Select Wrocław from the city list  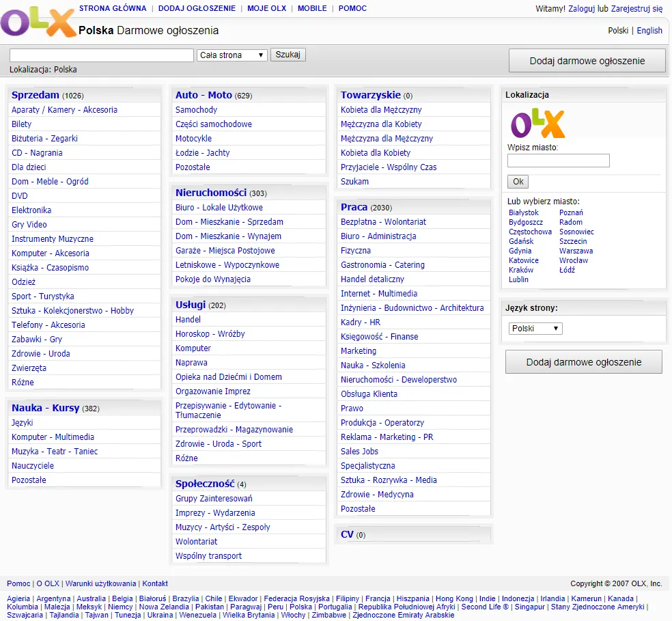click(574, 261)
